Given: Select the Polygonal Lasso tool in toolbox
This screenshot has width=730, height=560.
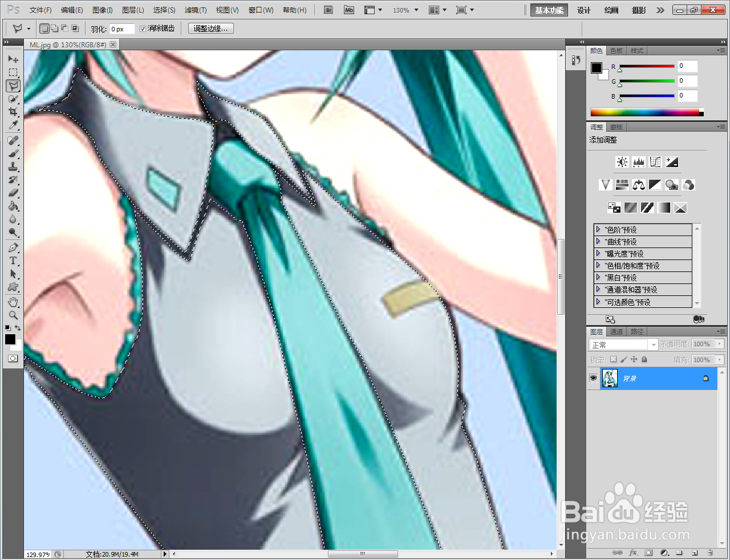Looking at the screenshot, I should pos(13,86).
